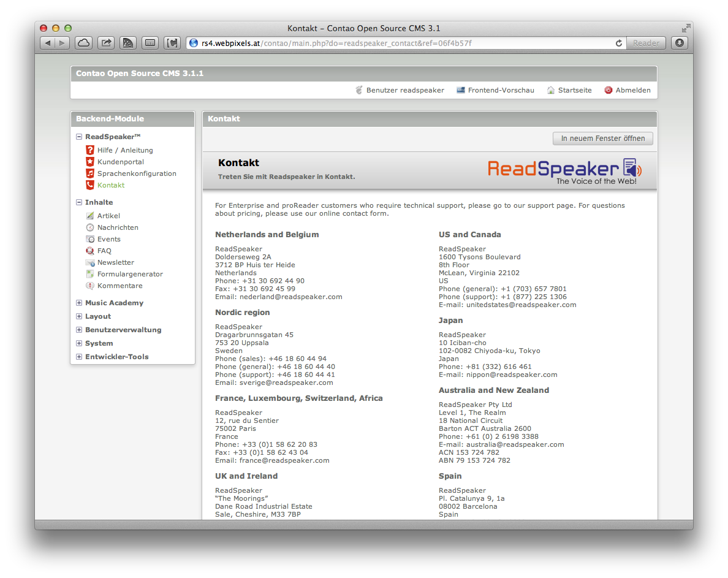
Task: Click the 'Backend-Module' panel heading
Action: pos(110,118)
